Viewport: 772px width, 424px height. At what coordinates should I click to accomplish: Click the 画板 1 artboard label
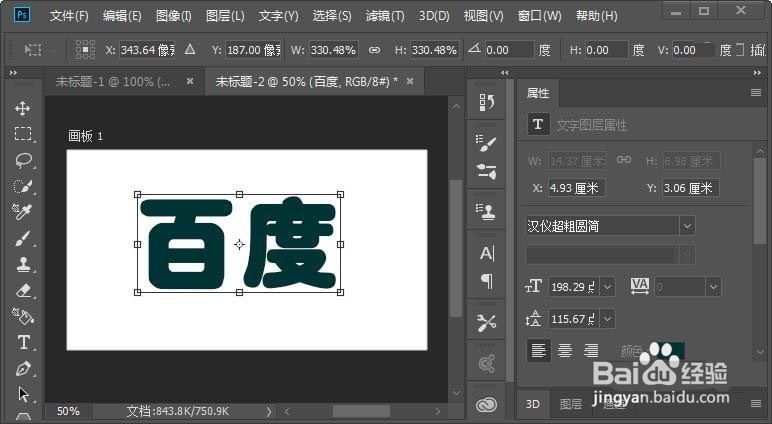coord(85,136)
